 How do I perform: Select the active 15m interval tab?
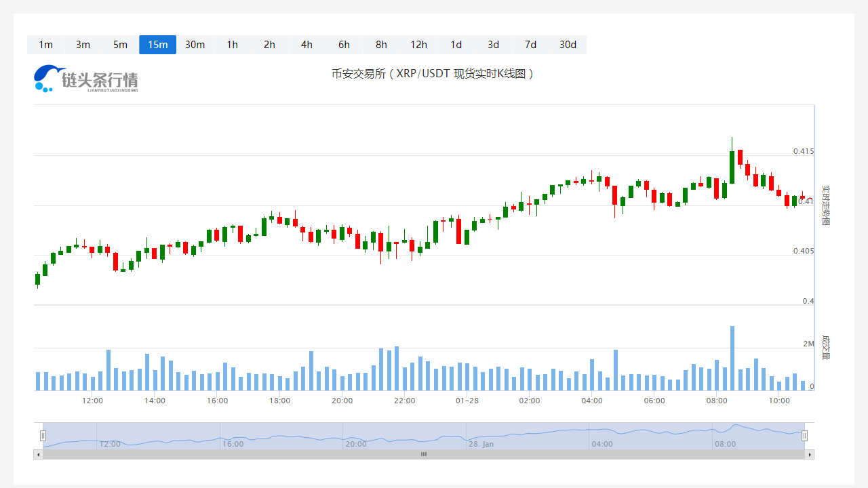tap(157, 45)
